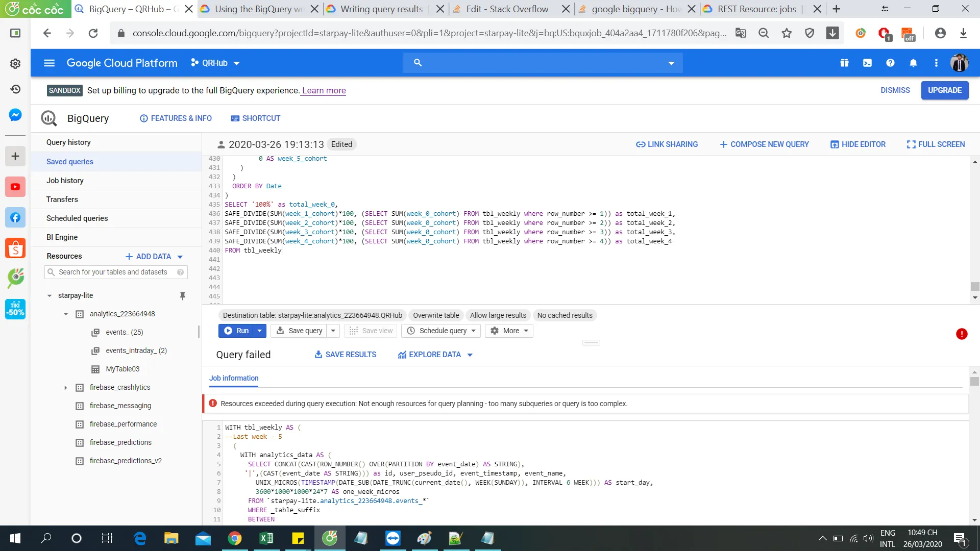Open the More settings gear button
The height and width of the screenshot is (551, 980).
[x=508, y=331]
